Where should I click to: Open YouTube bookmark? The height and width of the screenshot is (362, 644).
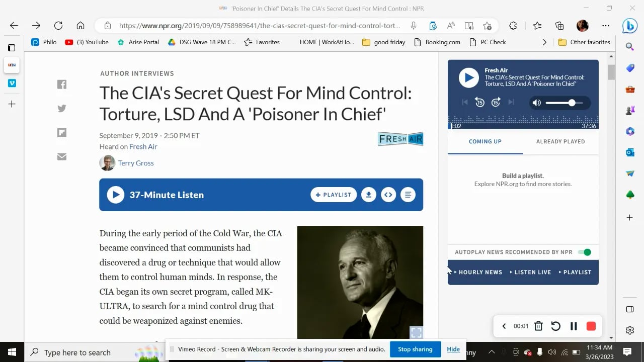pyautogui.click(x=87, y=42)
